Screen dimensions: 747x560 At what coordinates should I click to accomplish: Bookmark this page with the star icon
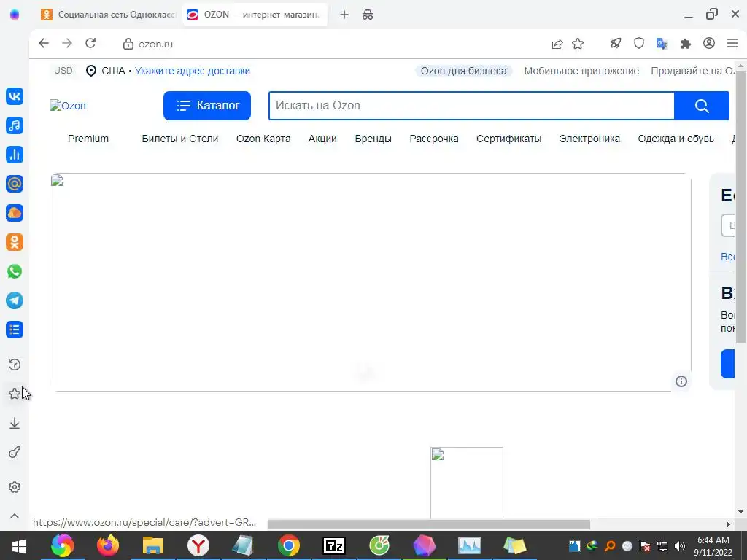[x=578, y=44]
